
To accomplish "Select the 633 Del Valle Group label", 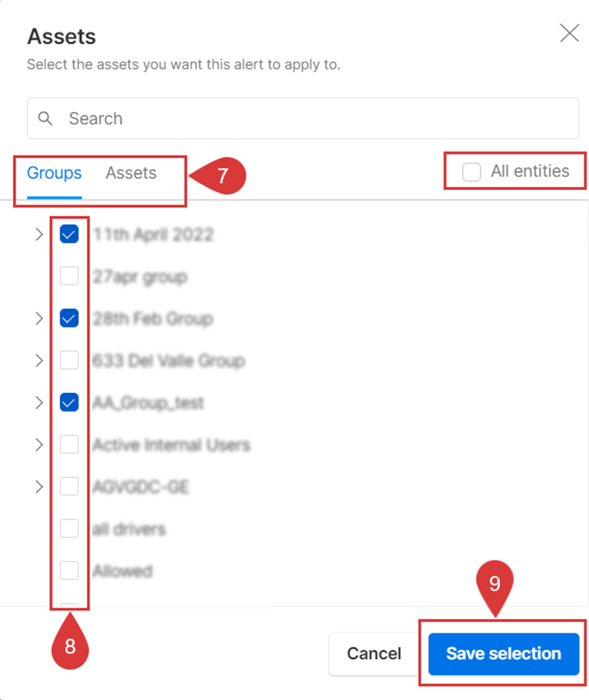I will [169, 361].
